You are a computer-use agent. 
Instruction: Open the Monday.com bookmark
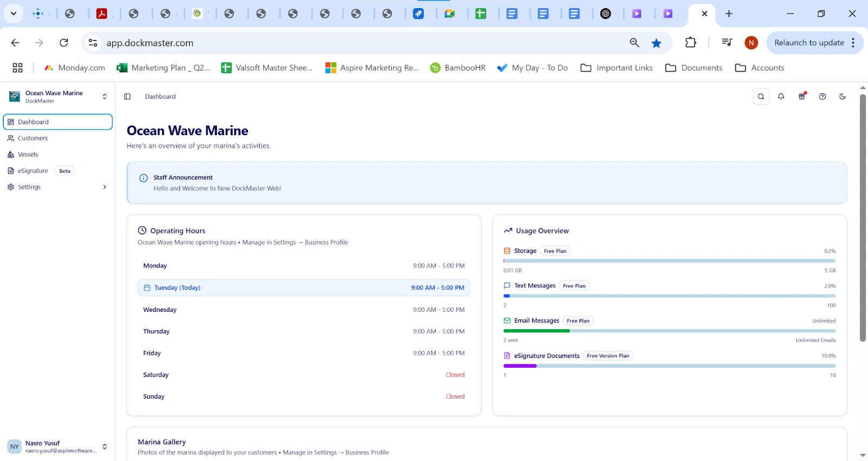75,68
